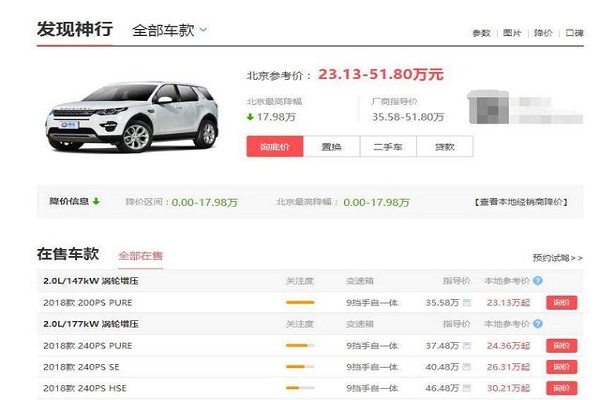The width and height of the screenshot is (600, 400).
Task: Open the 2018款 240PS PURE model
Action: tap(88, 346)
